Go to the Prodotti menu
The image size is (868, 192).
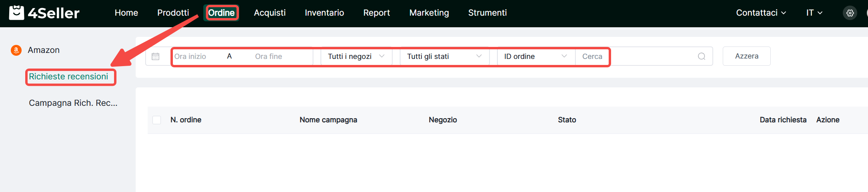coord(173,13)
